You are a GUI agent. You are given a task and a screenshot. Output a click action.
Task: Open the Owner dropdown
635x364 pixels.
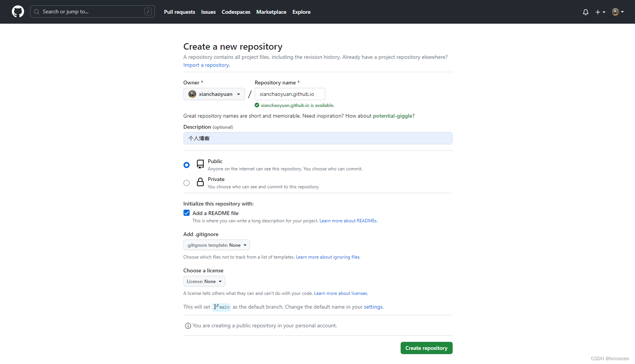click(x=214, y=94)
